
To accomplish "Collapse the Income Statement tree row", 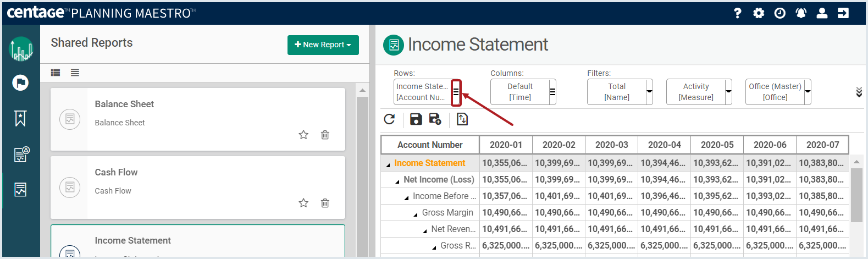I will coord(388,165).
